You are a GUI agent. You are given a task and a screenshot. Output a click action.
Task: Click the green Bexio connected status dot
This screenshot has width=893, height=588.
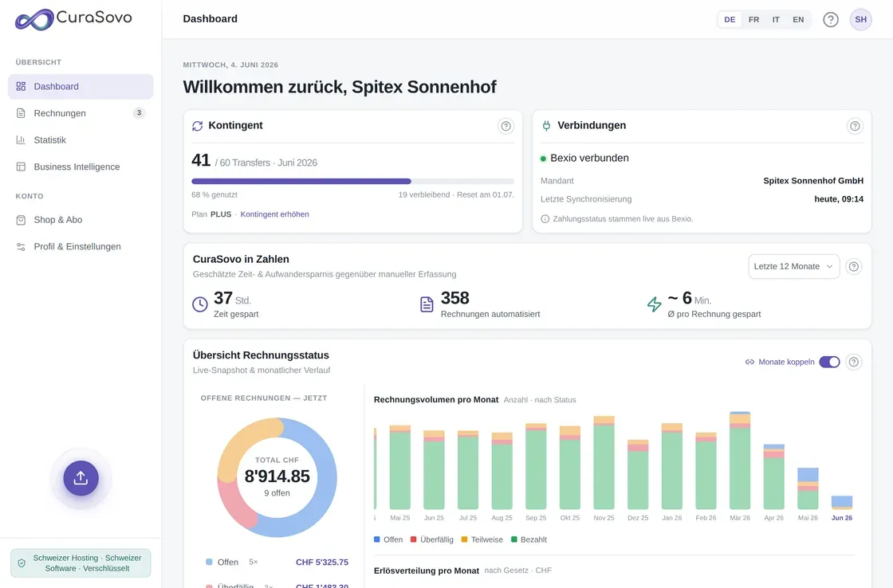543,159
